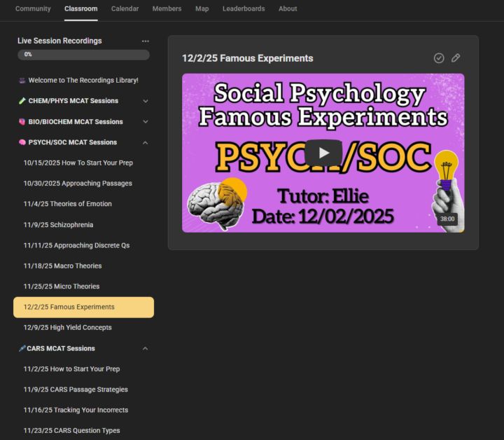Open 11/16/25 Tracking Your Incorrects
This screenshot has width=504, height=440.
click(x=76, y=410)
